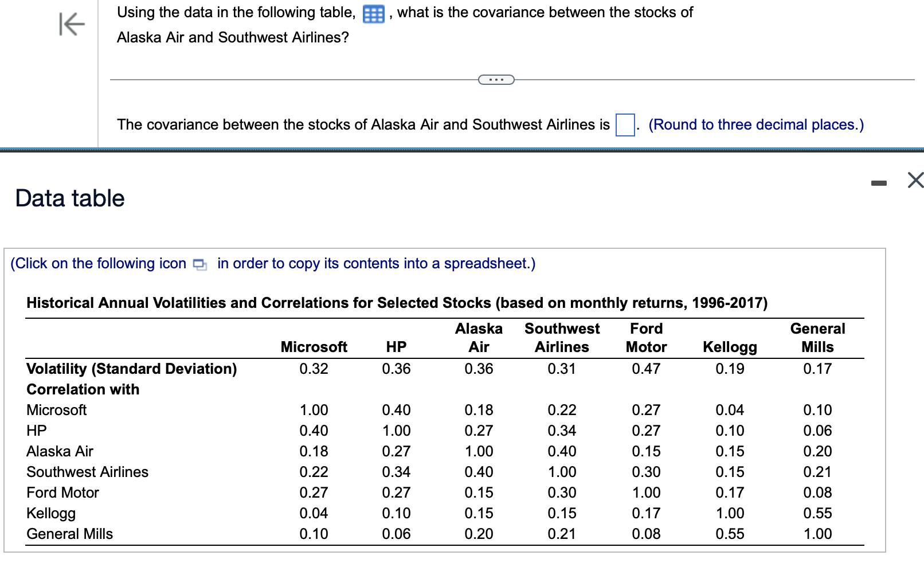Click the table title 'Historical Annual Volatilities'
The width and height of the screenshot is (924, 563).
[397, 303]
